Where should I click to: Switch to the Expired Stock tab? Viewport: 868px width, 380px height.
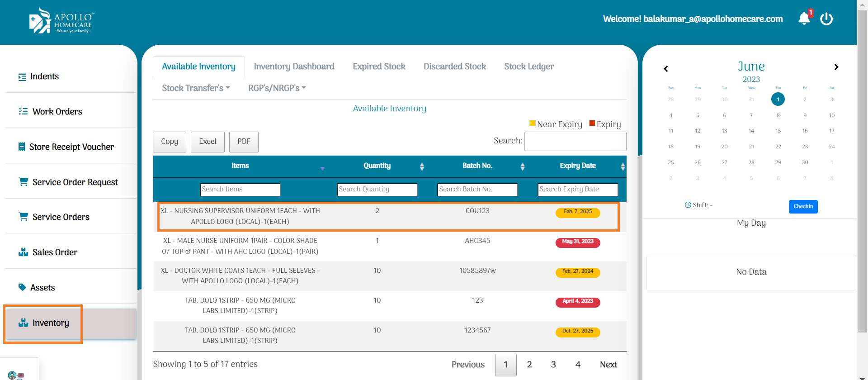coord(379,66)
